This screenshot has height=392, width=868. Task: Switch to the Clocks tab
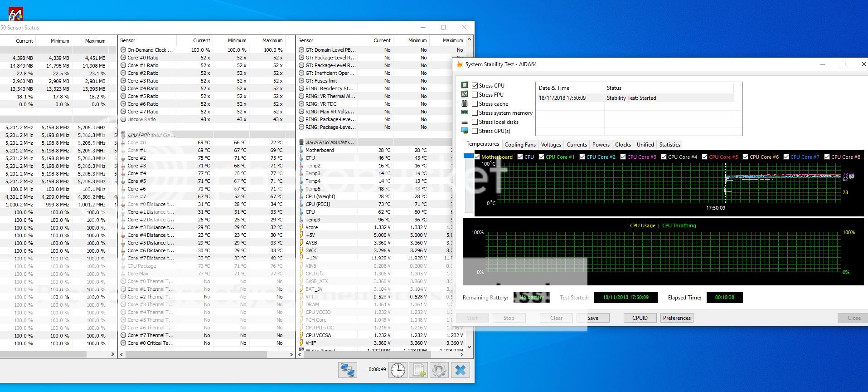pyautogui.click(x=623, y=145)
